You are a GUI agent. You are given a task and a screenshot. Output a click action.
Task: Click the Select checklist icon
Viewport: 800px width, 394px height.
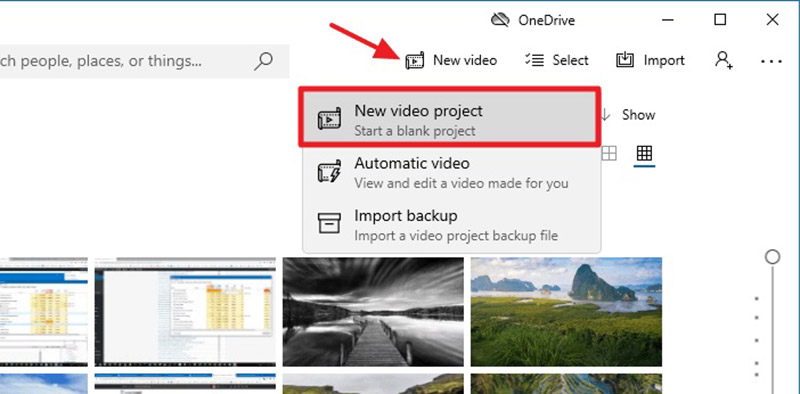pos(534,60)
